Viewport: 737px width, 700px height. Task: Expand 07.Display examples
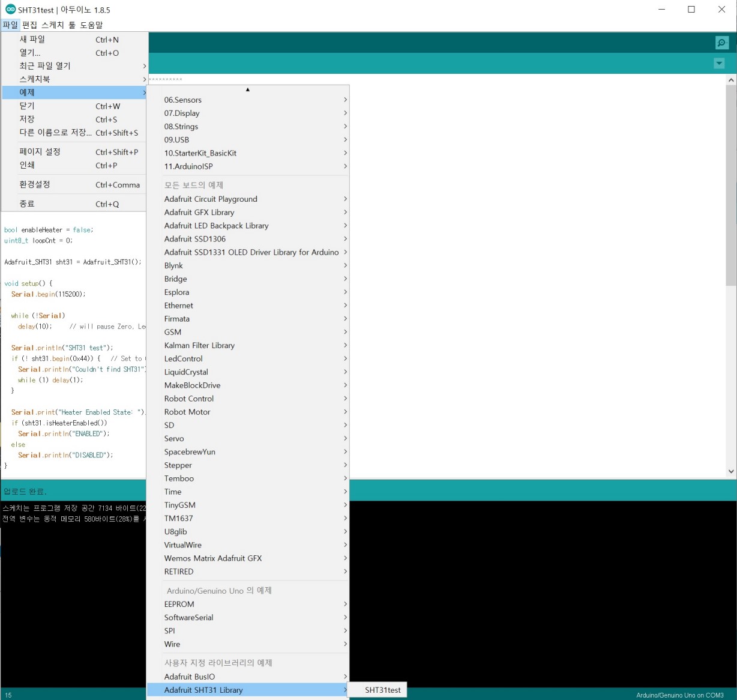tap(248, 113)
